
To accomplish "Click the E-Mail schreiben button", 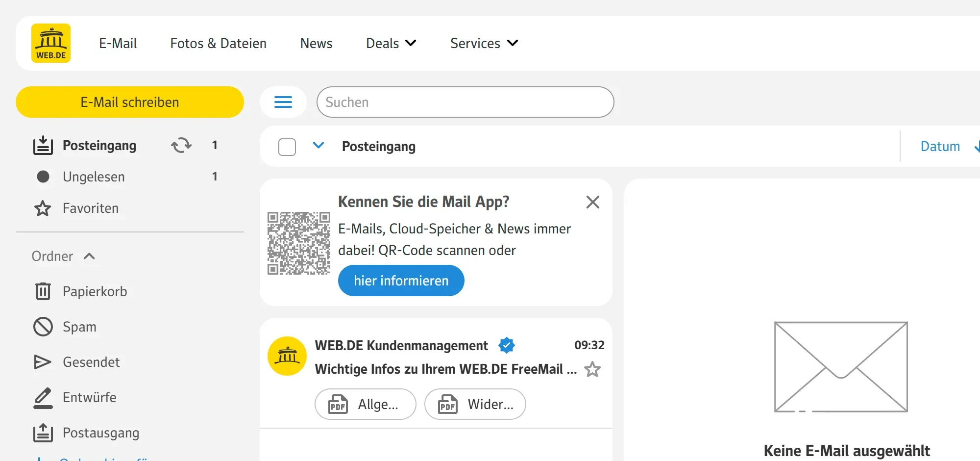I will [x=130, y=102].
